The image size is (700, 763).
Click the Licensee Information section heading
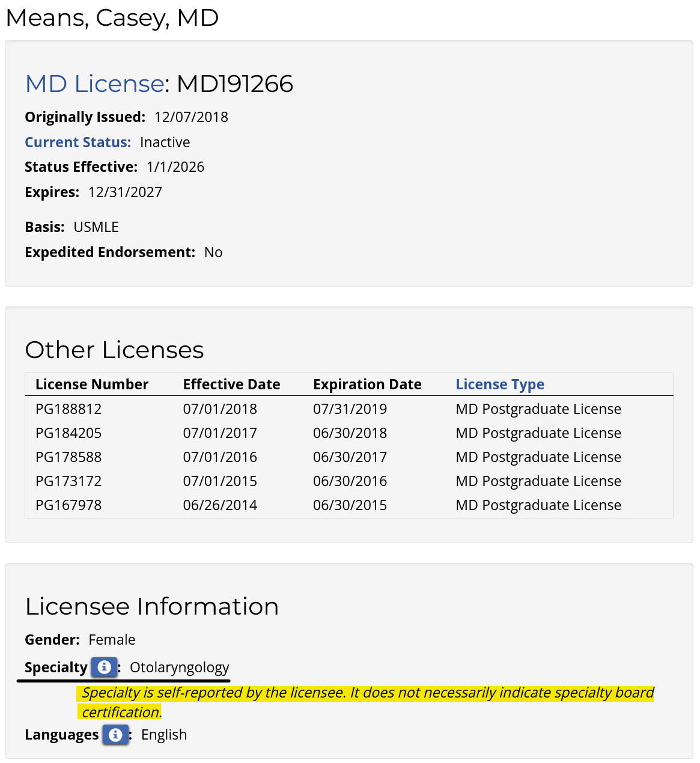click(151, 606)
